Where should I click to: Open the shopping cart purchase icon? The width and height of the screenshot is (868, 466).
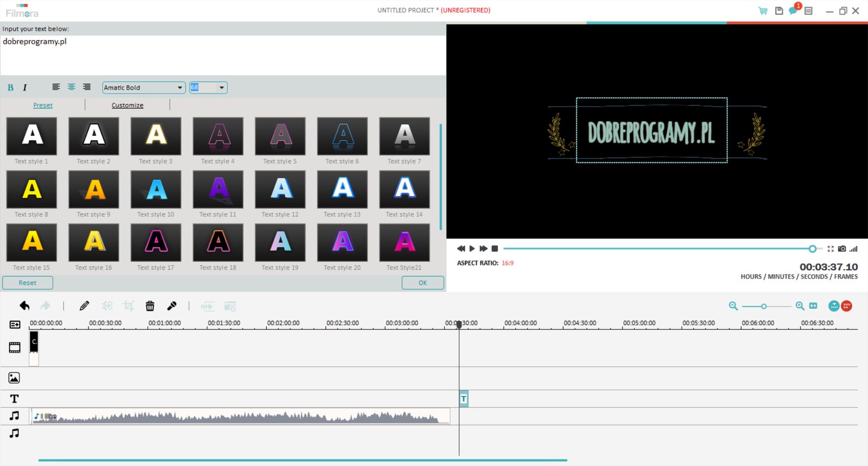[763, 11]
